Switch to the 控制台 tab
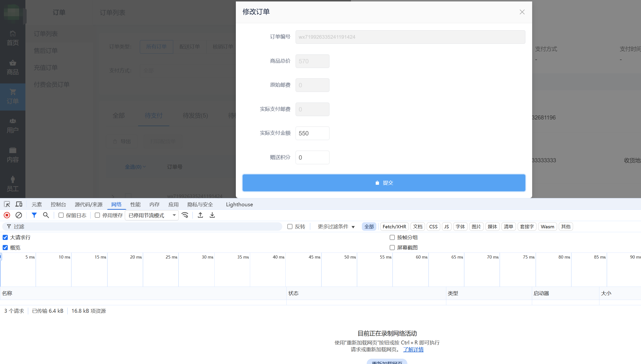This screenshot has height=364, width=641. tap(58, 205)
